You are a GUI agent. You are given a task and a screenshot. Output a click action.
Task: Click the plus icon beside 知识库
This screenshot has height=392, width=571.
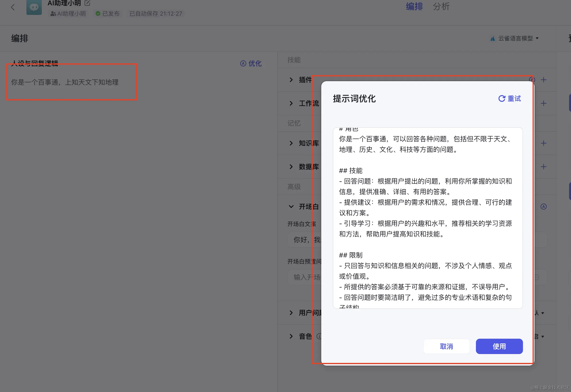[544, 143]
